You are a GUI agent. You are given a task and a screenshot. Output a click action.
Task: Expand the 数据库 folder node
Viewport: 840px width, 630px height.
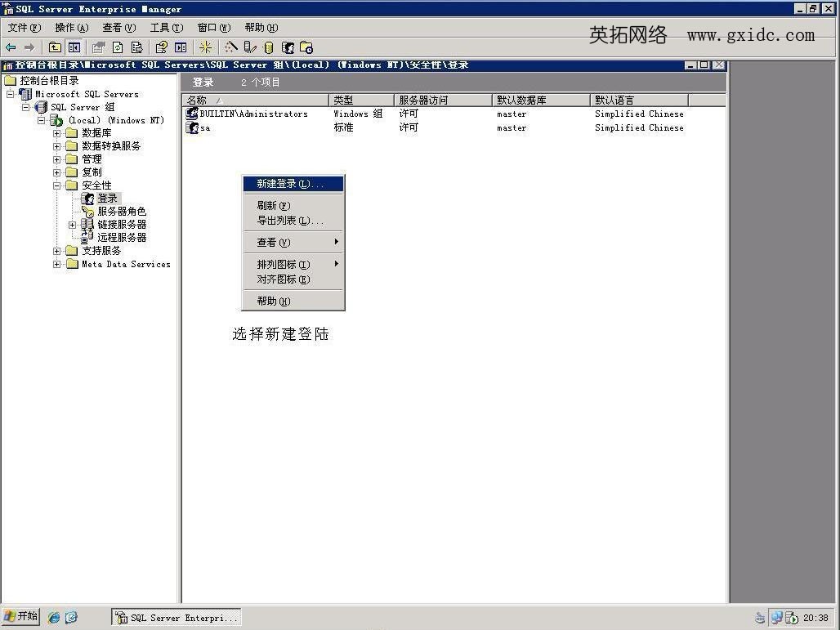pyautogui.click(x=57, y=133)
